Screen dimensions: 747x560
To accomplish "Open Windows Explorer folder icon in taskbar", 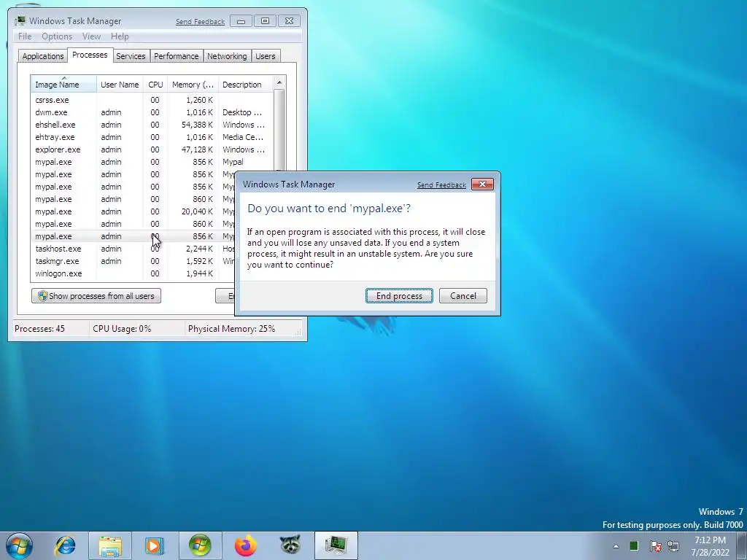I will pos(110,545).
